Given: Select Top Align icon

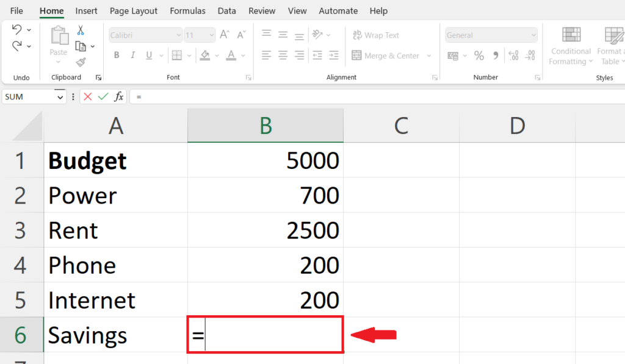Looking at the screenshot, I should point(266,34).
